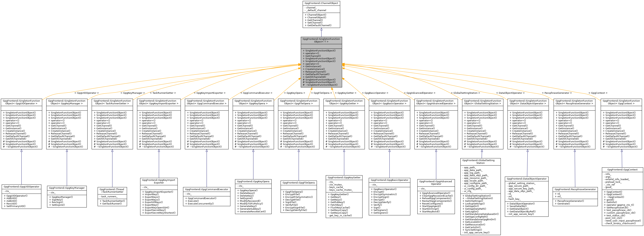Screen dimensions: 644x236
Task: Open SingletonFunctionObject< GpgBasicOperator > node header
Action: tap(389, 102)
